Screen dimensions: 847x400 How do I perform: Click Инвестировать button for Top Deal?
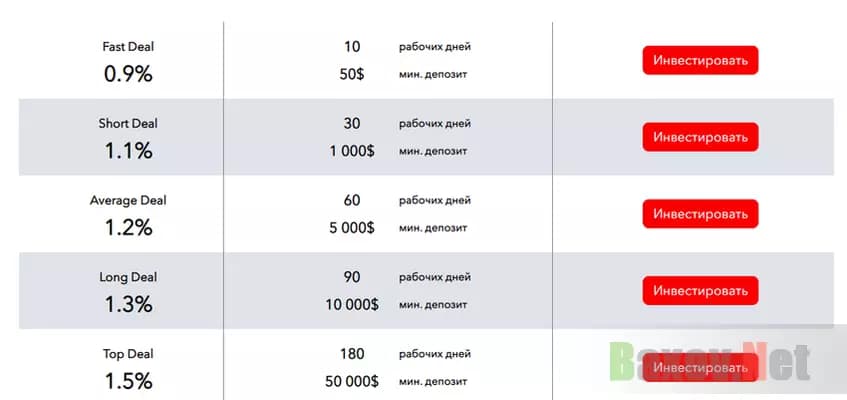coord(700,368)
